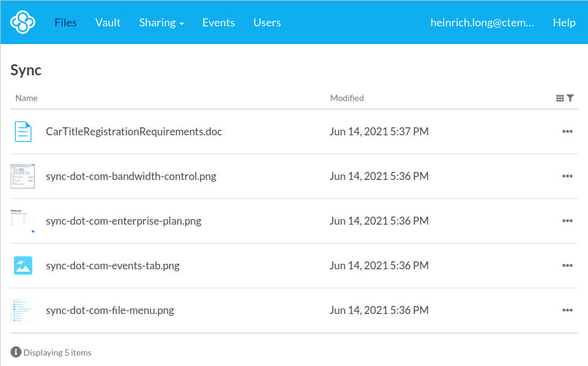This screenshot has width=588, height=366.
Task: Click the 'Displaying 5 items' text
Action: [58, 353]
